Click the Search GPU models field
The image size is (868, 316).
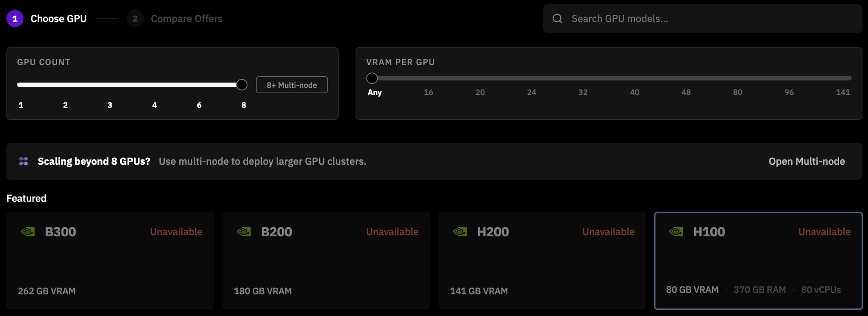click(703, 19)
